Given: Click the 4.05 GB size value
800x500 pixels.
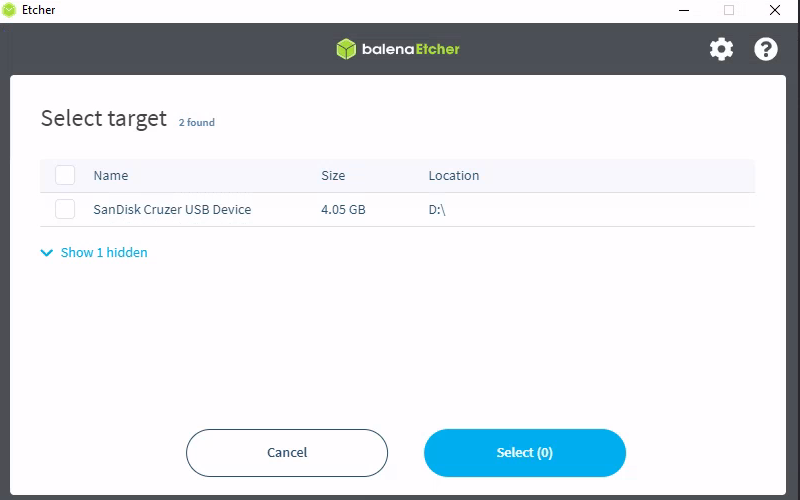Looking at the screenshot, I should 343,210.
